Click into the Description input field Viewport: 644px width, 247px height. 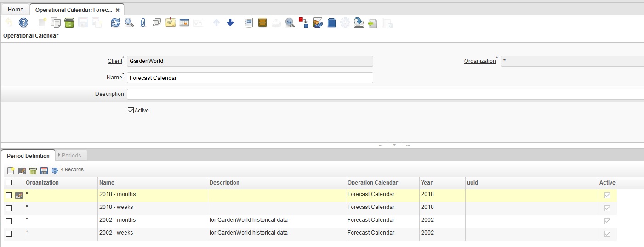385,94
